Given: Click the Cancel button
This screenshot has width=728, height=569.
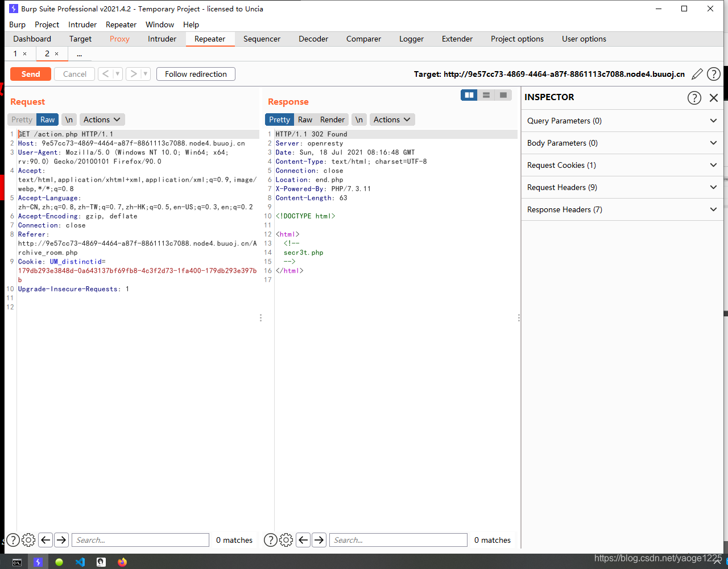Looking at the screenshot, I should [x=75, y=74].
